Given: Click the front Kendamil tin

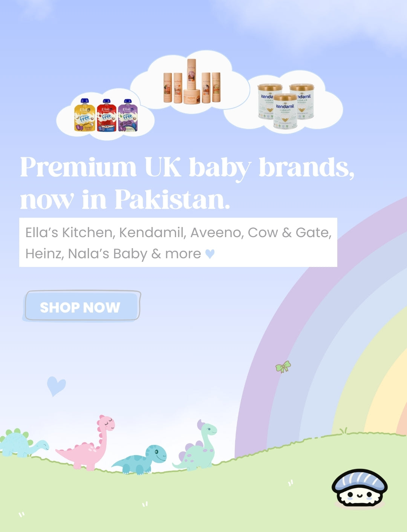Looking at the screenshot, I should click(285, 112).
